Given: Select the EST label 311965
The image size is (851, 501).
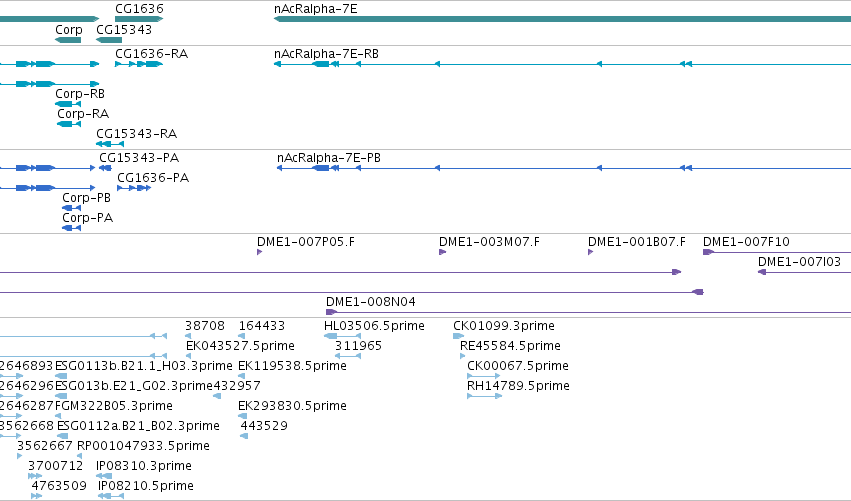Looking at the screenshot, I should point(358,346).
